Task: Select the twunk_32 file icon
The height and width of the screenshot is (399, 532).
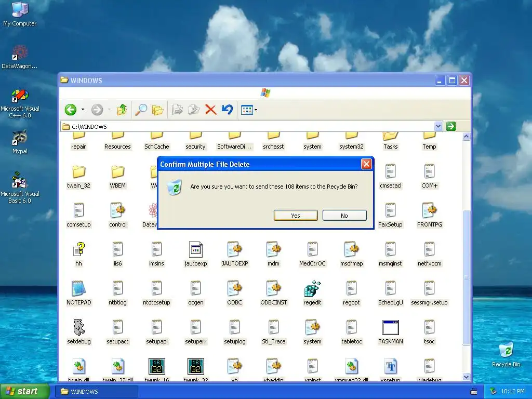Action: (195, 366)
